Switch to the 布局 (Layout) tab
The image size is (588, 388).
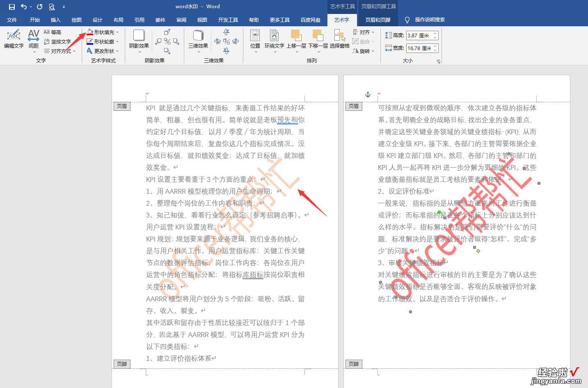(118, 20)
